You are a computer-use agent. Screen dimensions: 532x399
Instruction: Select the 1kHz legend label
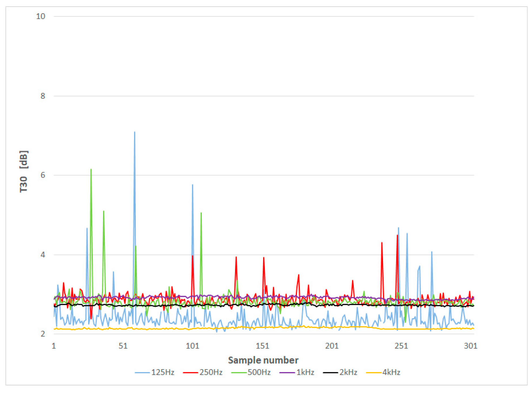(x=305, y=372)
